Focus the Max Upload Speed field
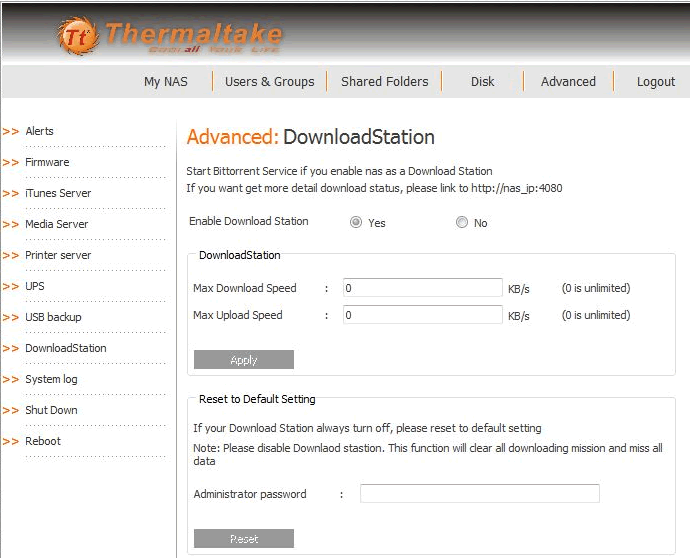 pyautogui.click(x=422, y=315)
